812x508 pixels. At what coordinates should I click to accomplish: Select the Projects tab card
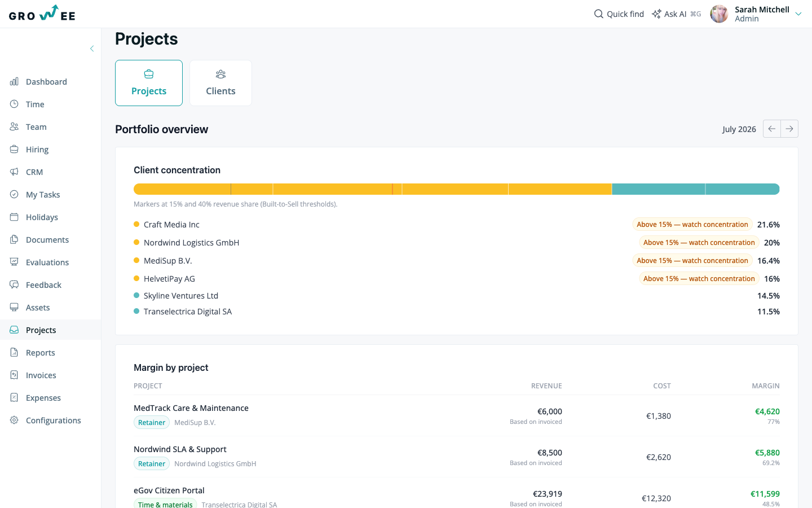tap(149, 83)
